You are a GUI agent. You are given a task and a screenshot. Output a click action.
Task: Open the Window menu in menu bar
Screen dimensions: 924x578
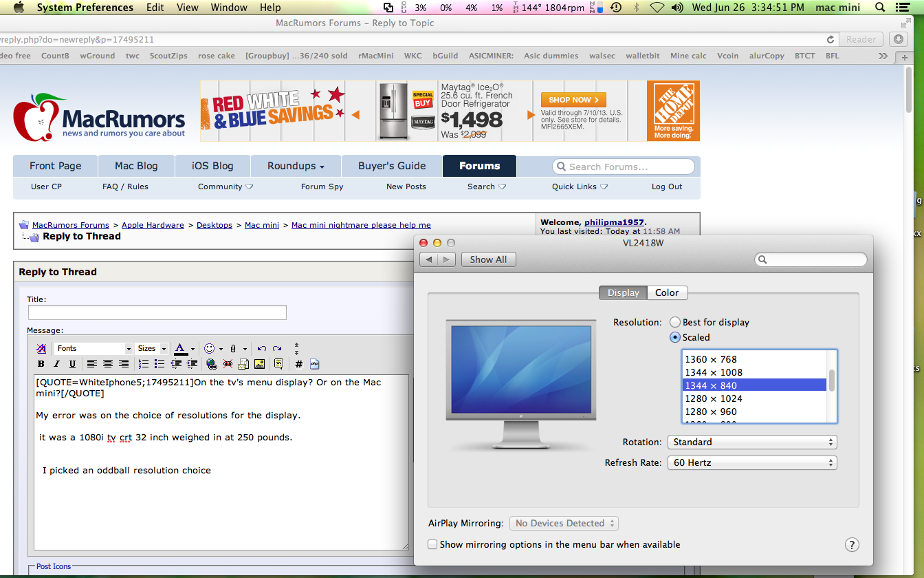coord(229,8)
